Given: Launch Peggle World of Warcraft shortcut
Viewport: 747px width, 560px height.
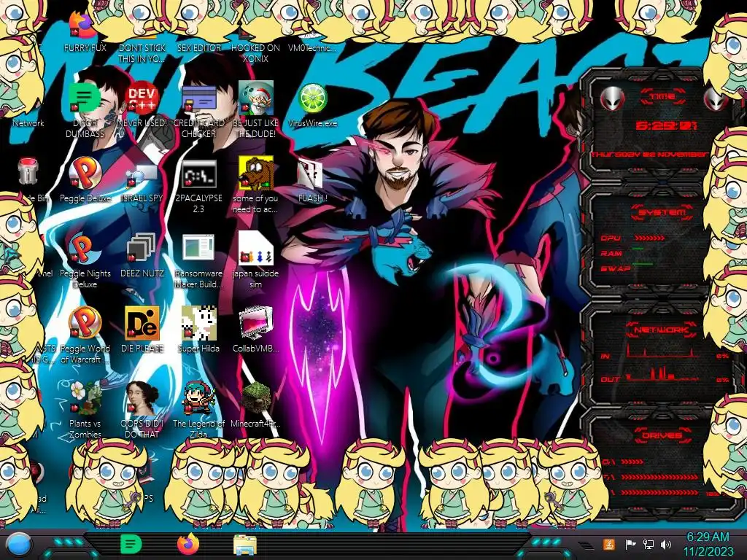Looking at the screenshot, I should click(x=85, y=335).
